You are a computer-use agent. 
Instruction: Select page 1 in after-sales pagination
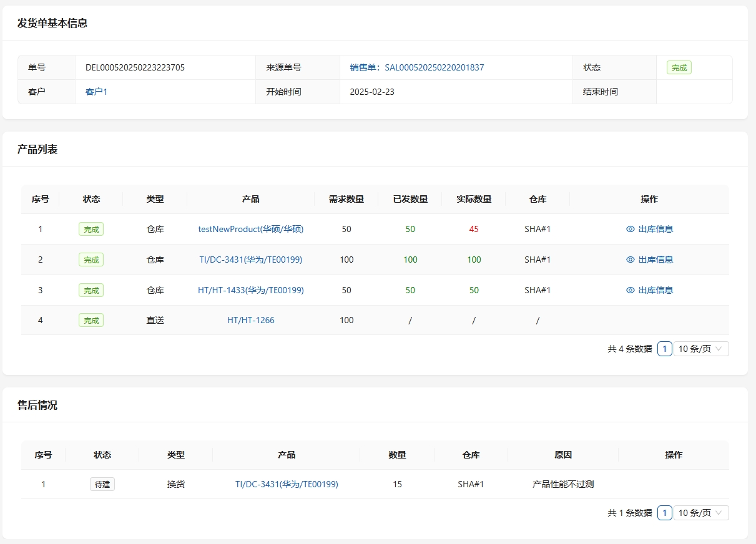665,513
